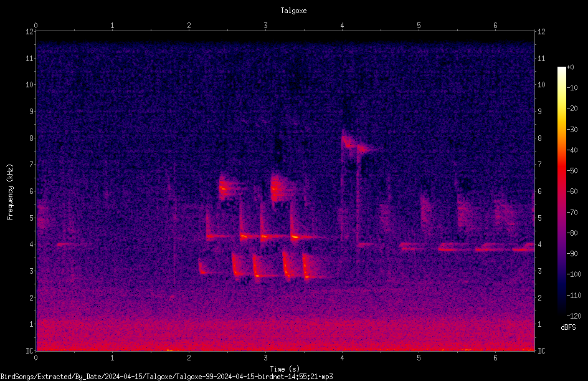Click the first bright 6 kHz note near 2.5 seconds
This screenshot has width=588, height=381.
[225, 186]
